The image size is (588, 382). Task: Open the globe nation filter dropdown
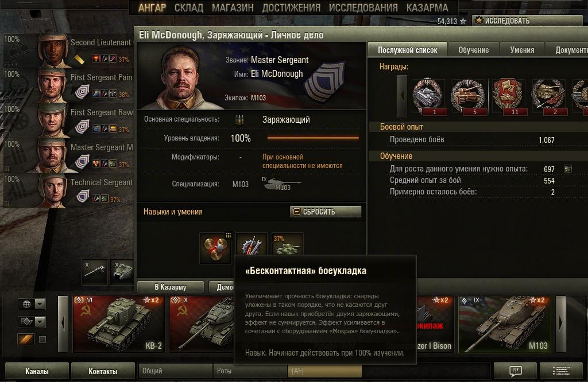[x=32, y=304]
